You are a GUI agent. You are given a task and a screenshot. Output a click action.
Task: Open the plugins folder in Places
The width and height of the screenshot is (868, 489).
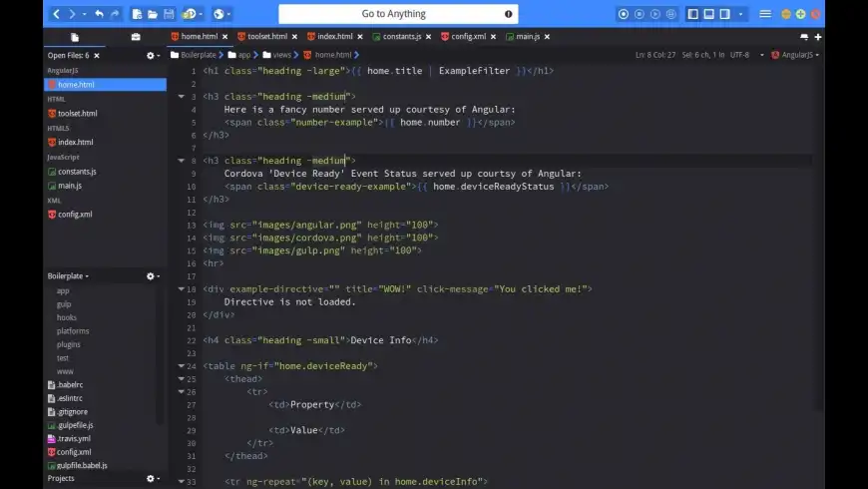pos(68,344)
